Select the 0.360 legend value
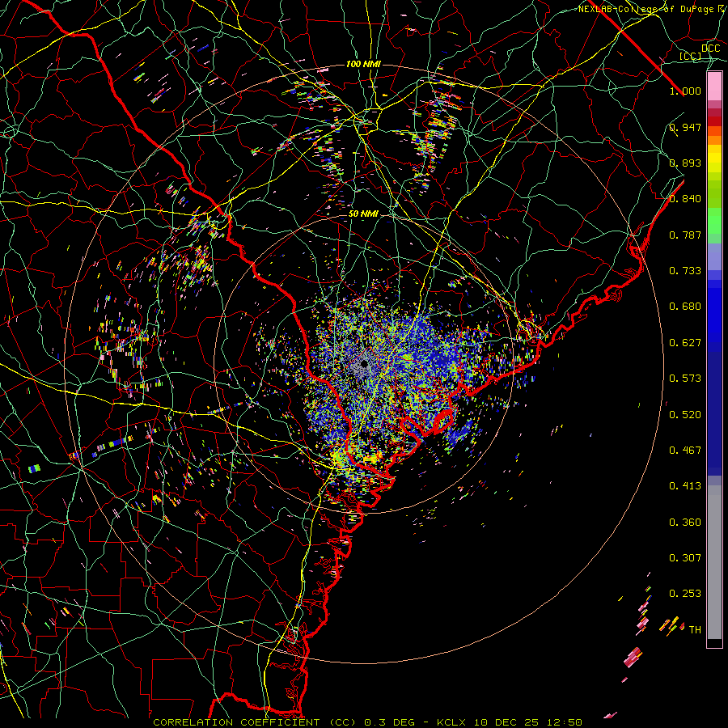 pyautogui.click(x=685, y=523)
